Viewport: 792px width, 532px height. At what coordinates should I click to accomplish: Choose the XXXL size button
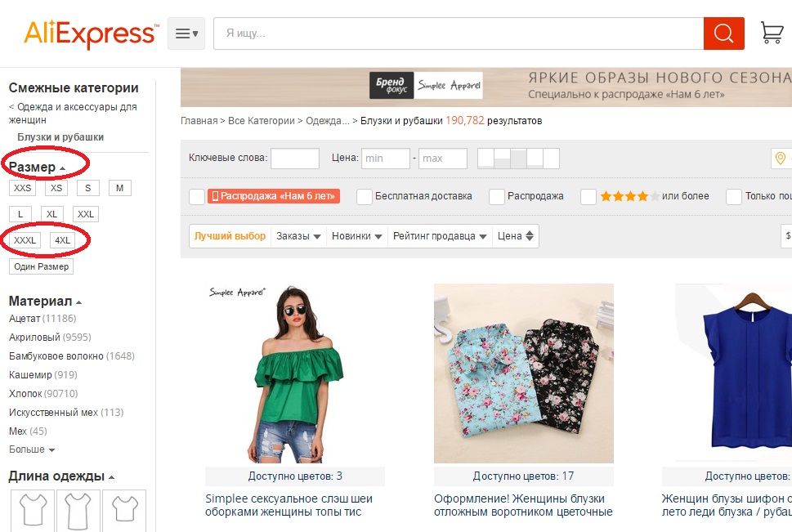coord(25,240)
